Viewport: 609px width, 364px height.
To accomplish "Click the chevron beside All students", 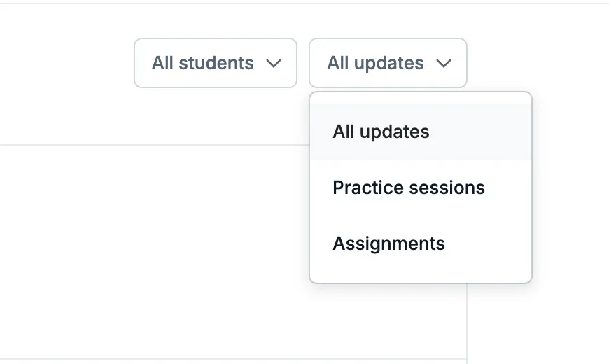I will (x=274, y=63).
